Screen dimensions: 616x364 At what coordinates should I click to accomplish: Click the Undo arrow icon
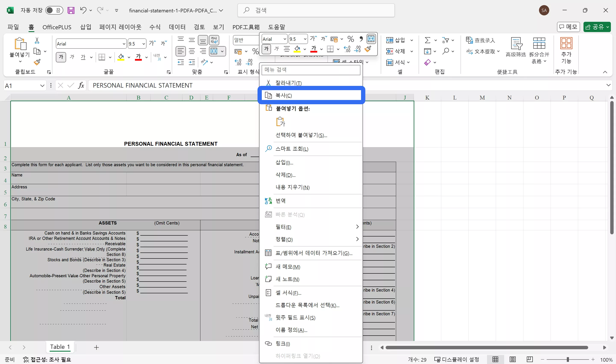[x=83, y=10]
